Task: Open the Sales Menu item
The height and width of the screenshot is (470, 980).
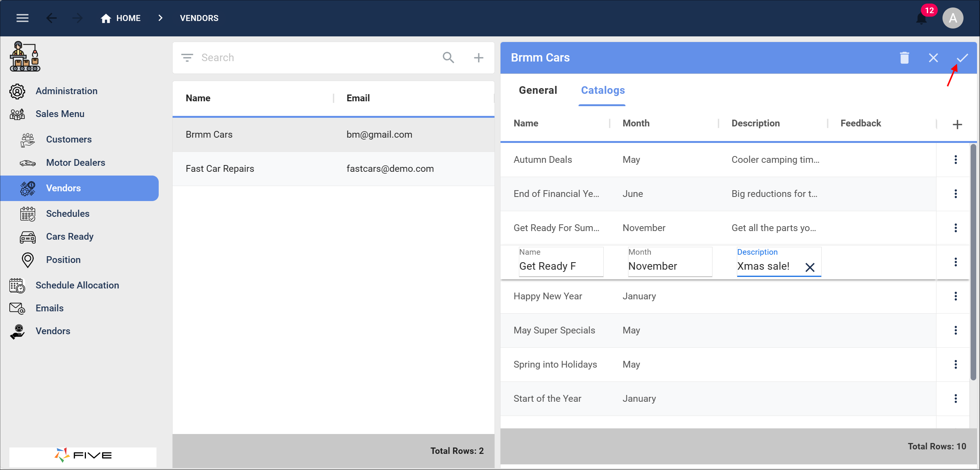Action: click(x=60, y=114)
